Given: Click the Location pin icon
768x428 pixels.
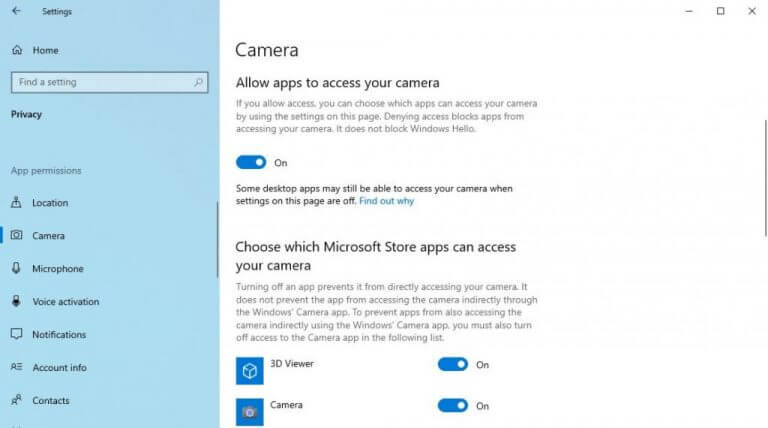Looking at the screenshot, I should [16, 202].
